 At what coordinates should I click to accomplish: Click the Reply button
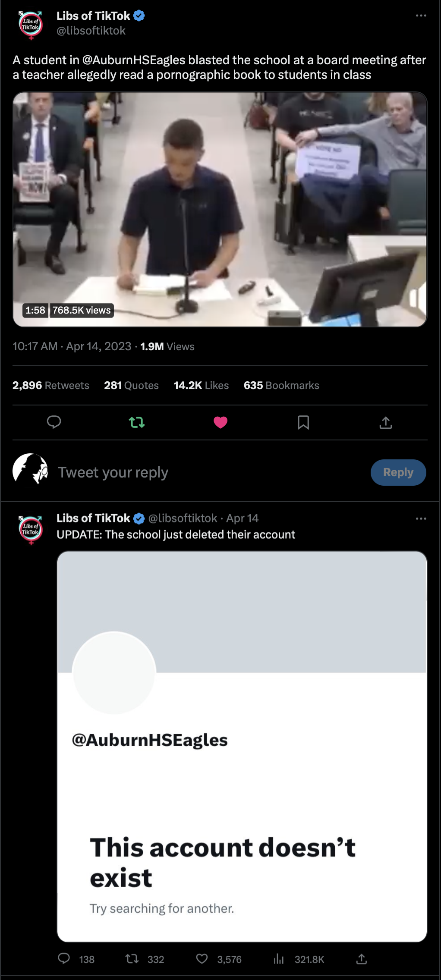pos(398,472)
